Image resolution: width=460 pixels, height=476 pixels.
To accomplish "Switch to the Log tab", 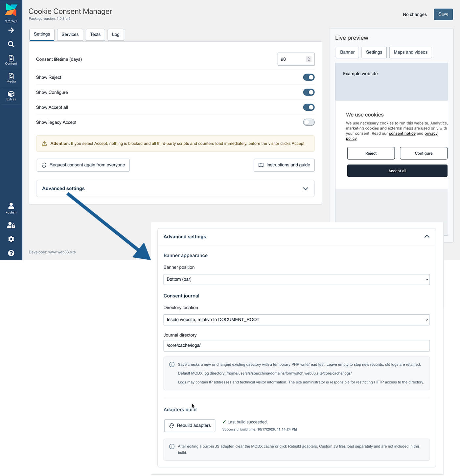I will click(x=116, y=34).
